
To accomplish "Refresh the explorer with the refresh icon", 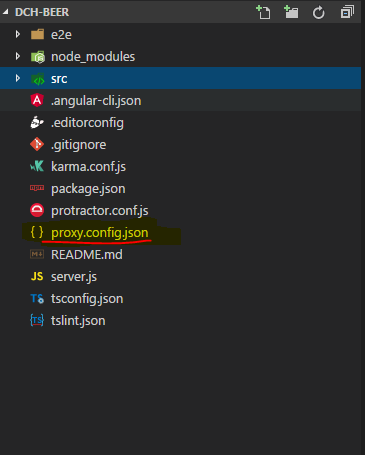I will tap(319, 13).
